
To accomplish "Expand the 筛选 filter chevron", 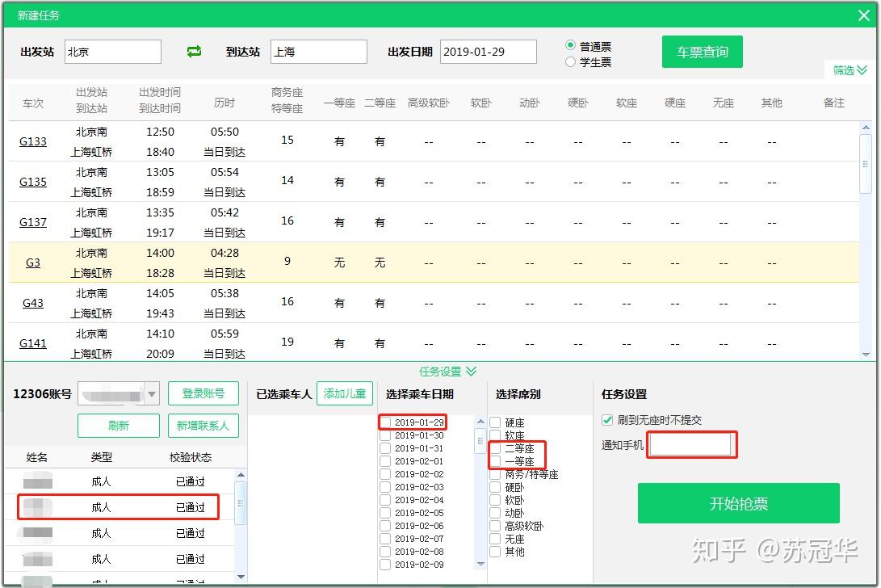I will 862,70.
